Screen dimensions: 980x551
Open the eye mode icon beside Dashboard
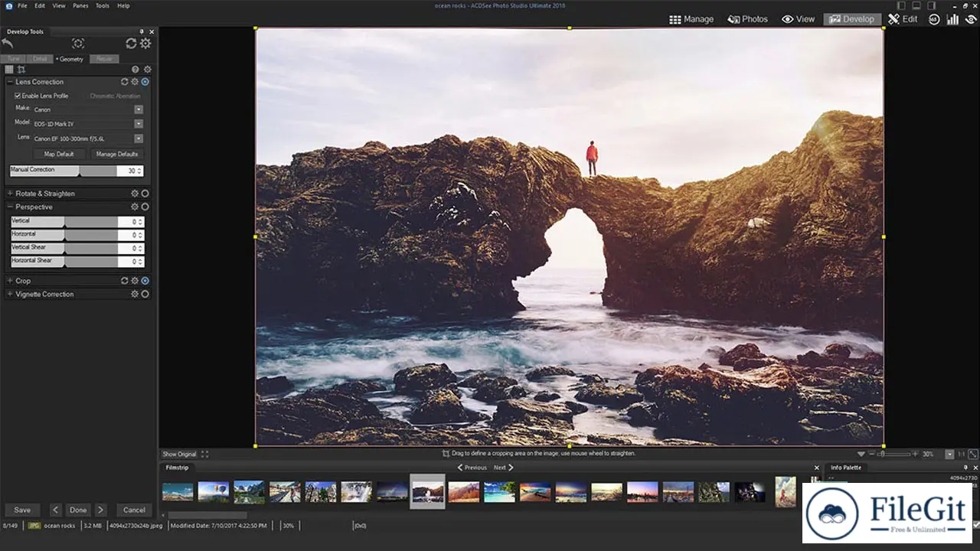(x=970, y=19)
